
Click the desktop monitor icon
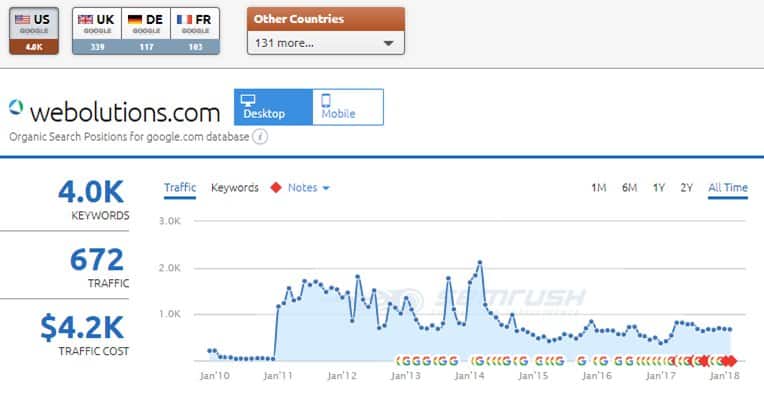(x=248, y=100)
